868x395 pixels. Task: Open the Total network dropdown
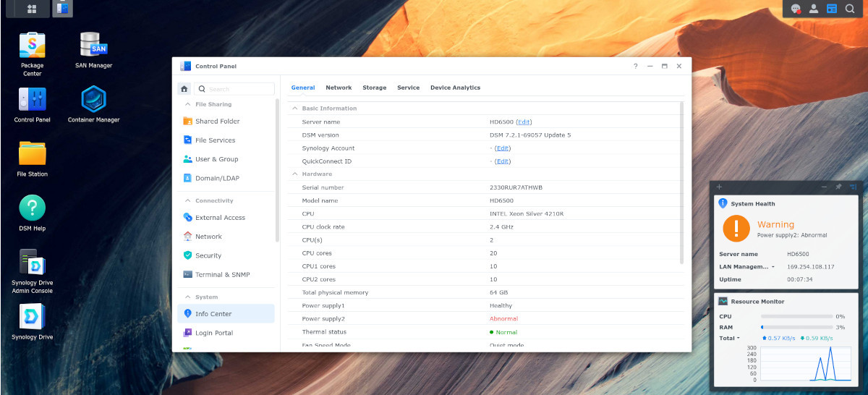[x=729, y=338]
